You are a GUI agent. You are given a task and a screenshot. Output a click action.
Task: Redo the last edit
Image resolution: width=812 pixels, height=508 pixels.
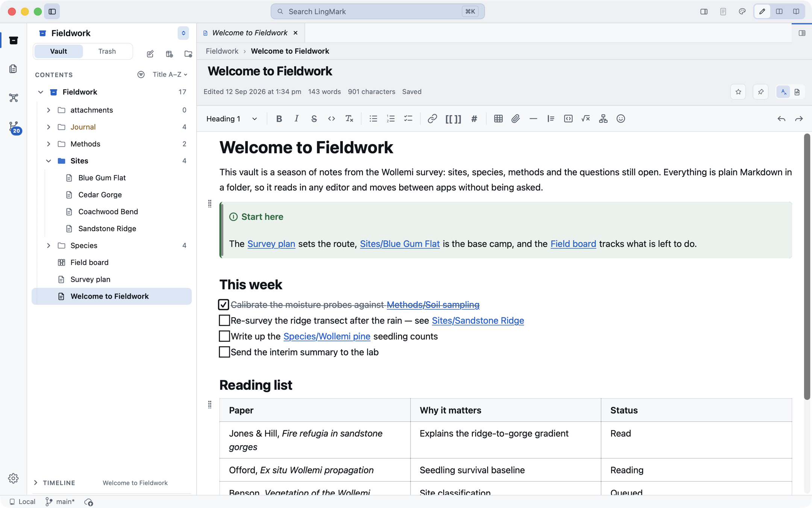[799, 119]
